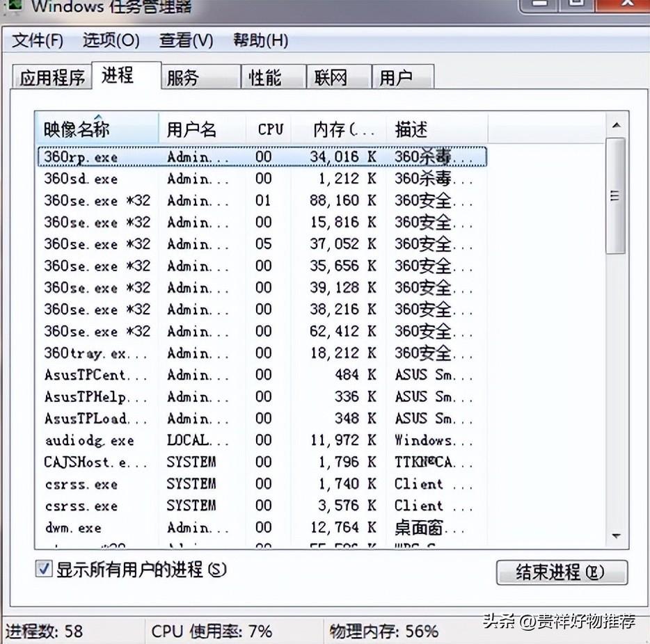The height and width of the screenshot is (644, 650).
Task: Select the AsusTPLoad... process row
Action: point(262,418)
